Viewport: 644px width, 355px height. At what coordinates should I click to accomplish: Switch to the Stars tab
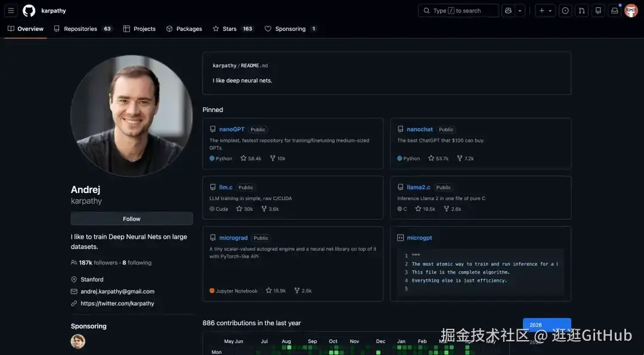233,29
